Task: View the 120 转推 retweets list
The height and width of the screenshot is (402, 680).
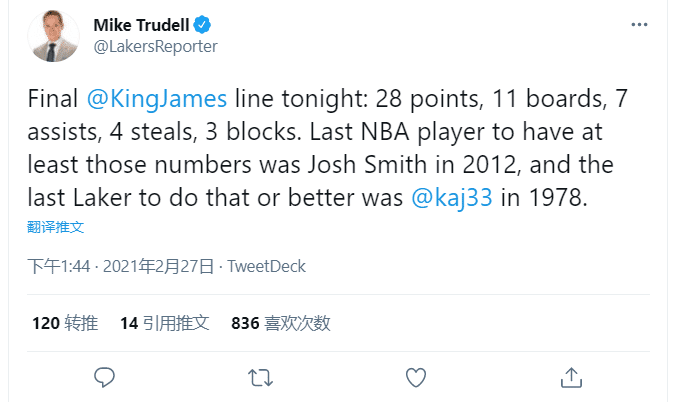Action: click(64, 323)
